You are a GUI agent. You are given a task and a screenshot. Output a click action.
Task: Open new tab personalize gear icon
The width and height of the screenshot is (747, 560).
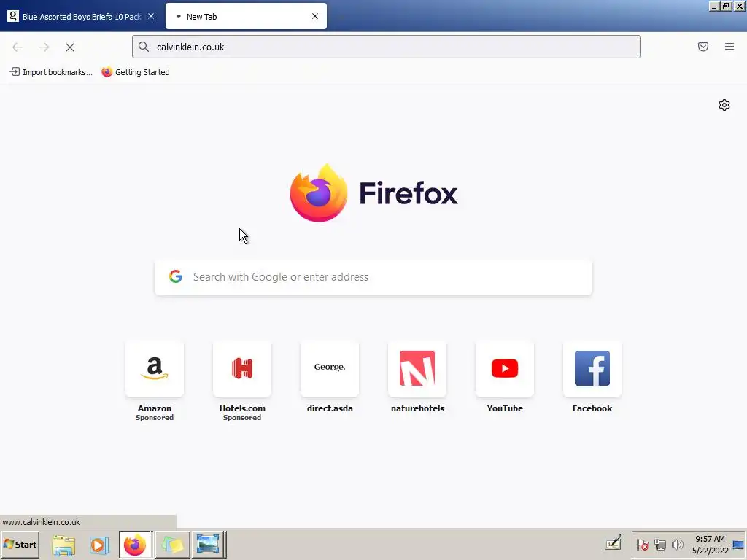click(x=724, y=105)
